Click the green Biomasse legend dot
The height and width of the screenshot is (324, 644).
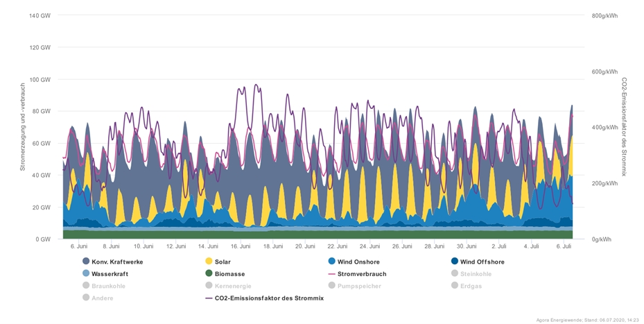click(209, 273)
